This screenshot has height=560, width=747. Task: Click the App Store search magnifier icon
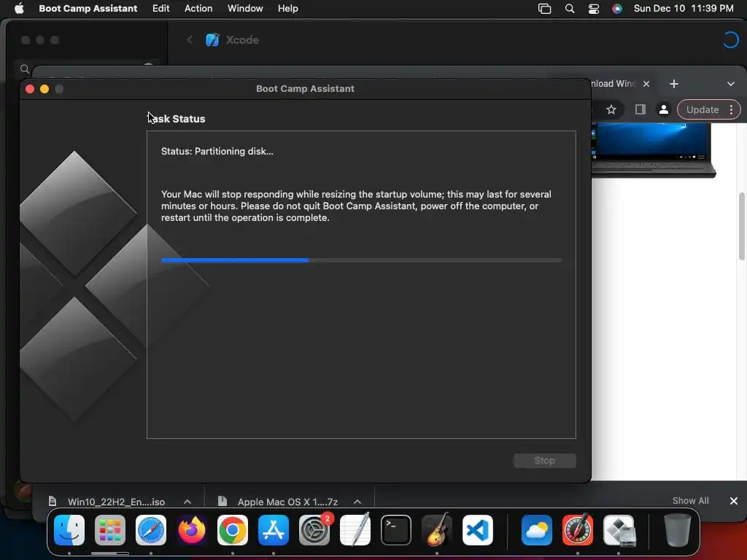[25, 69]
